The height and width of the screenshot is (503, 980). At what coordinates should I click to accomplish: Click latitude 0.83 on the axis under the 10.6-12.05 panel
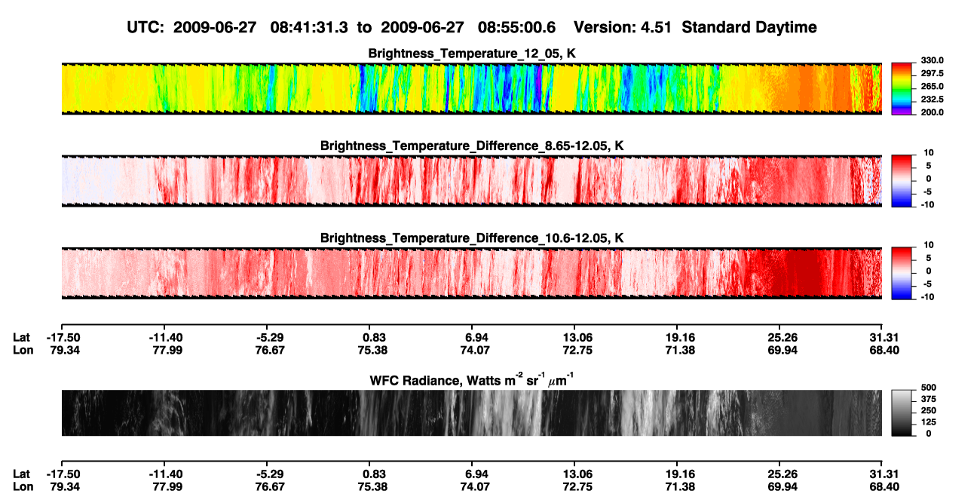[369, 337]
